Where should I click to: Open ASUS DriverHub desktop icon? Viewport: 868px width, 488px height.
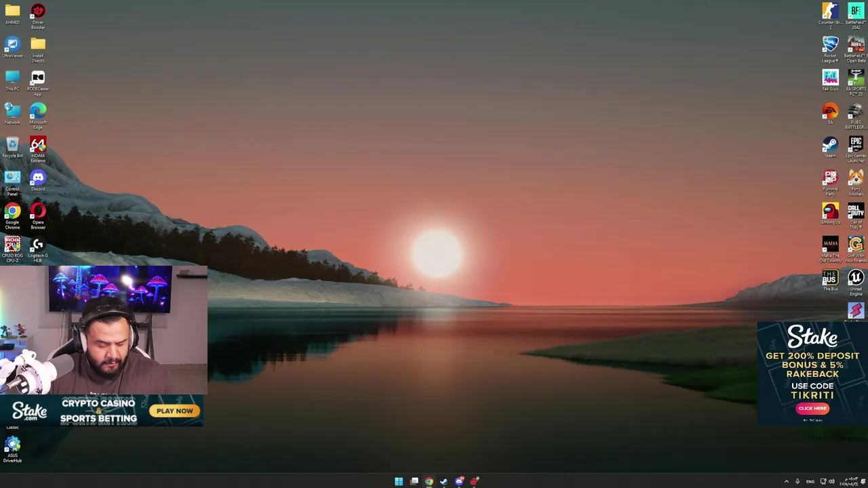pos(12,449)
